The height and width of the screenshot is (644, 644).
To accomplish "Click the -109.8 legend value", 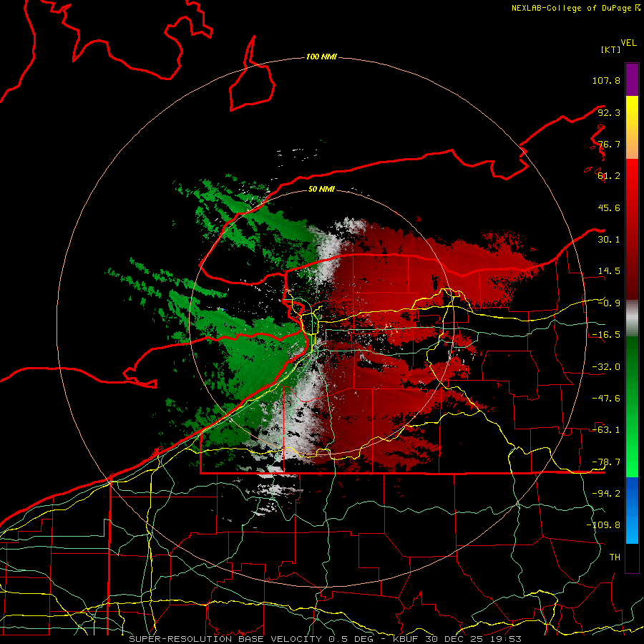I will (x=603, y=525).
